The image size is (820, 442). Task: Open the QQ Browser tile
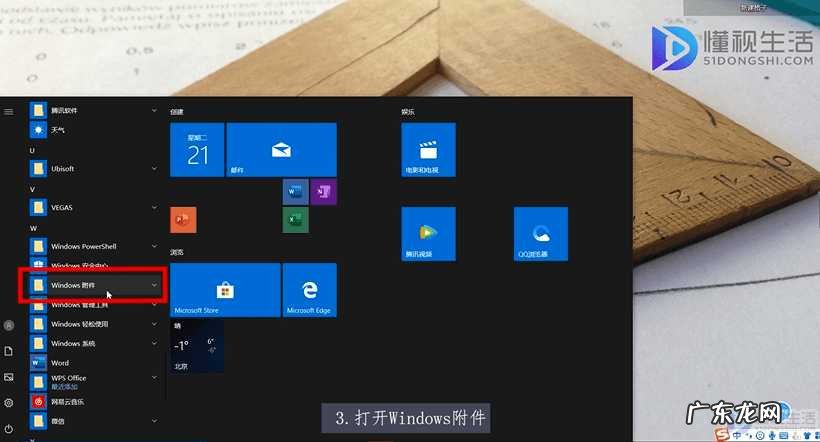pos(540,234)
